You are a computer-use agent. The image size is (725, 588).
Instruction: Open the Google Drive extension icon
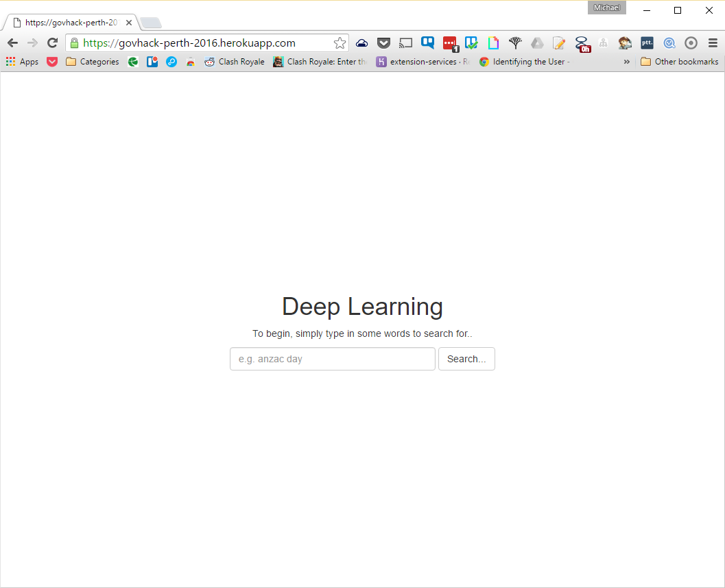537,43
